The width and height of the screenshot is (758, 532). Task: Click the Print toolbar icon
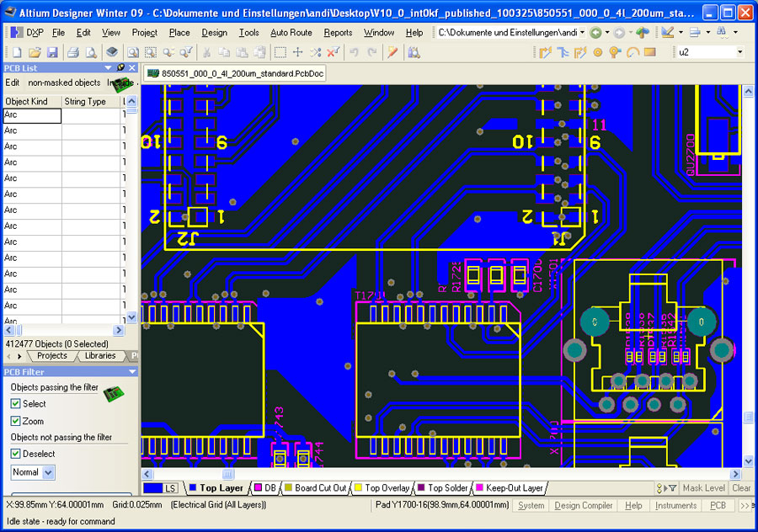point(72,52)
